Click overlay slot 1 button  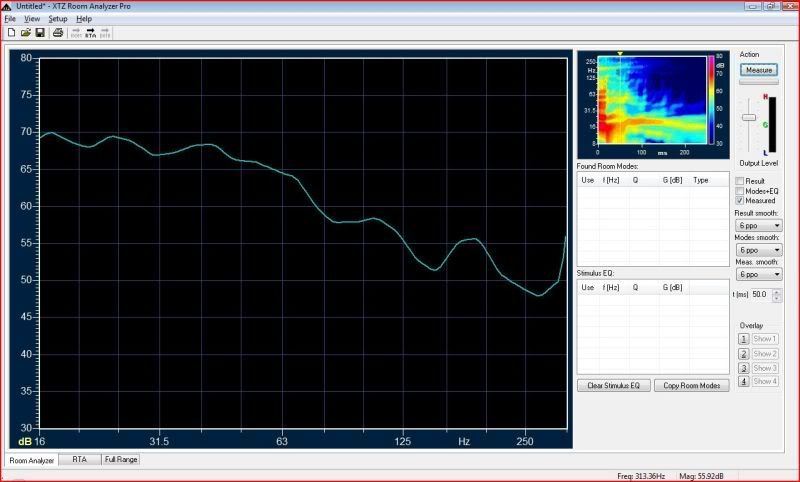(x=743, y=339)
